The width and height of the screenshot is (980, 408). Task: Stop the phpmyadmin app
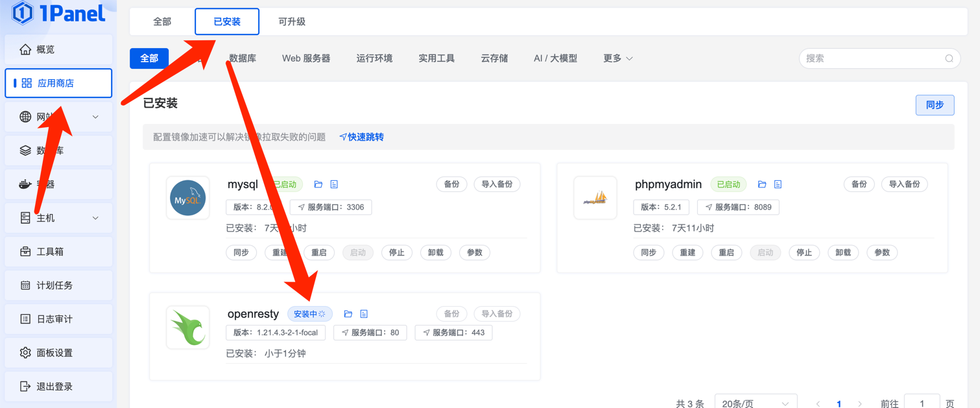click(x=804, y=253)
